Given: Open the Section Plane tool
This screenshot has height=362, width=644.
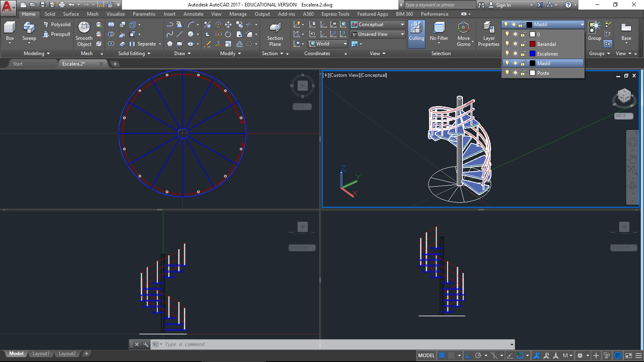Looking at the screenshot, I should pyautogui.click(x=275, y=28).
